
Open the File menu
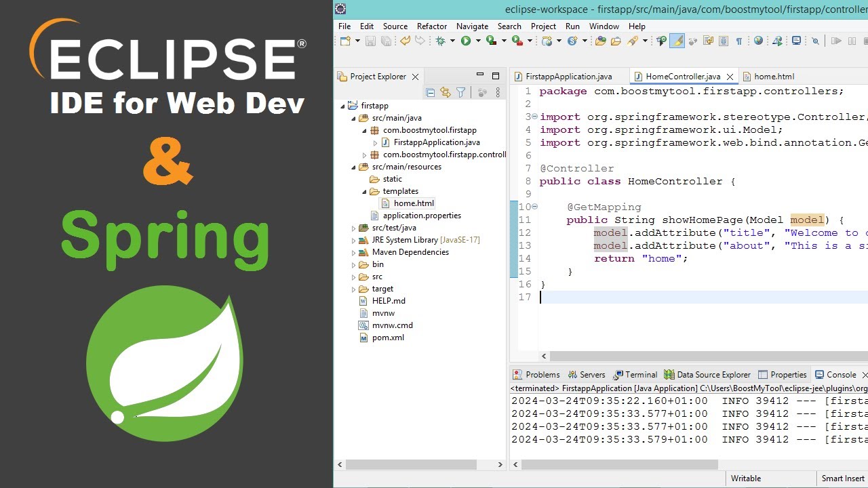tap(344, 26)
